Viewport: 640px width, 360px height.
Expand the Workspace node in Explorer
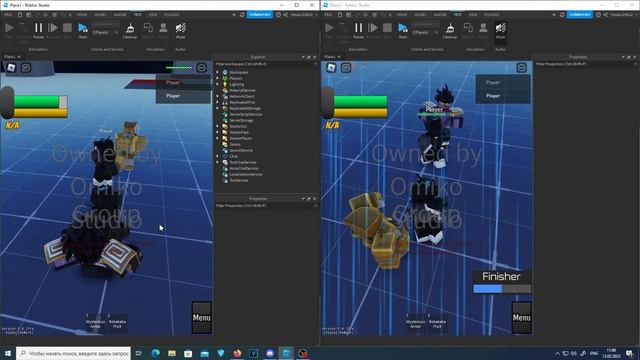[x=218, y=72]
